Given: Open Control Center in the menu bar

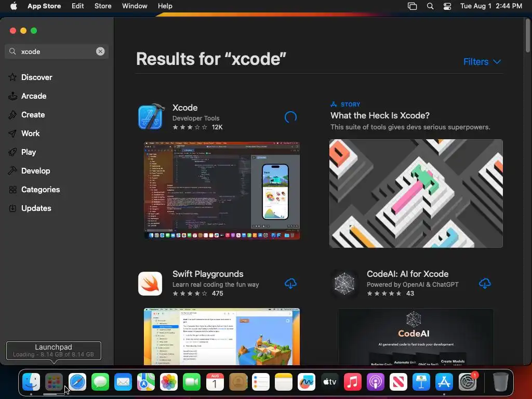Looking at the screenshot, I should click(x=447, y=6).
